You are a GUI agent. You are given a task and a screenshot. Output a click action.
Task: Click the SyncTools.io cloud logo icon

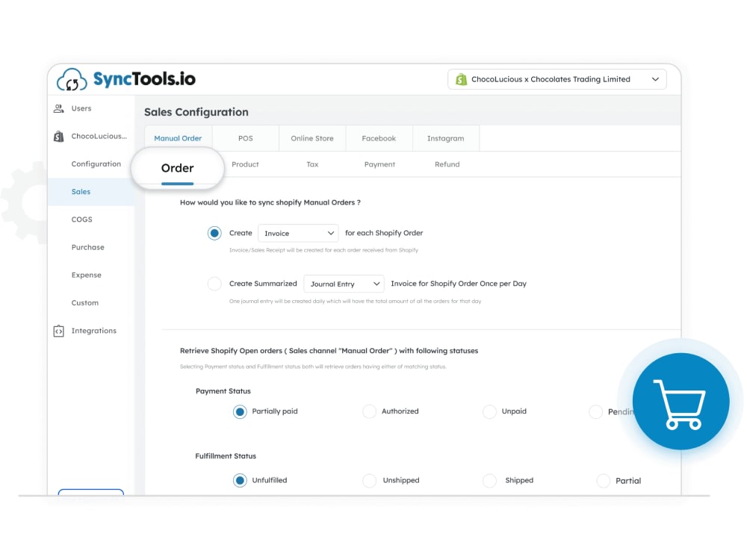click(x=72, y=79)
